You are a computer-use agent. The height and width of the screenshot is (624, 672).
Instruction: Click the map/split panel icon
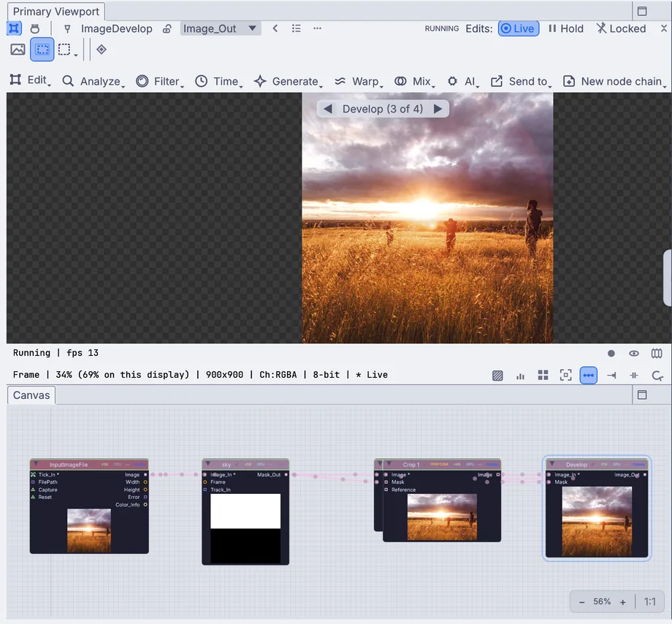(x=657, y=353)
